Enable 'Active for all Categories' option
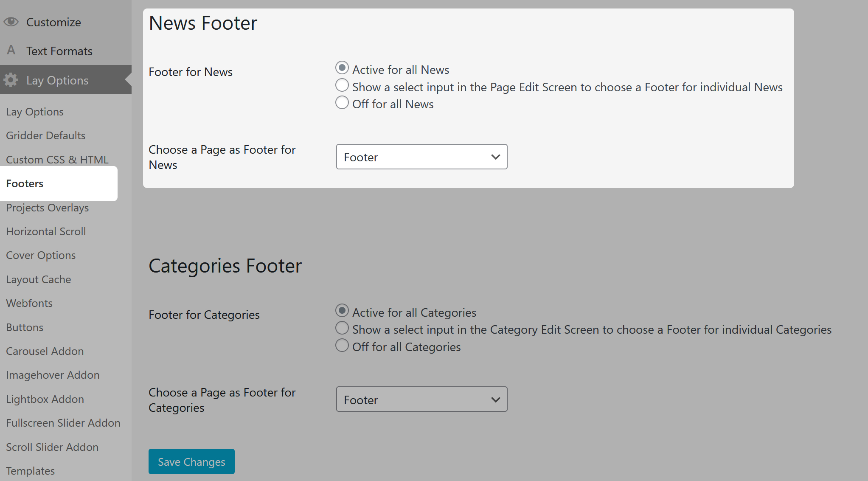Screen dimensions: 868x481 [342, 311]
